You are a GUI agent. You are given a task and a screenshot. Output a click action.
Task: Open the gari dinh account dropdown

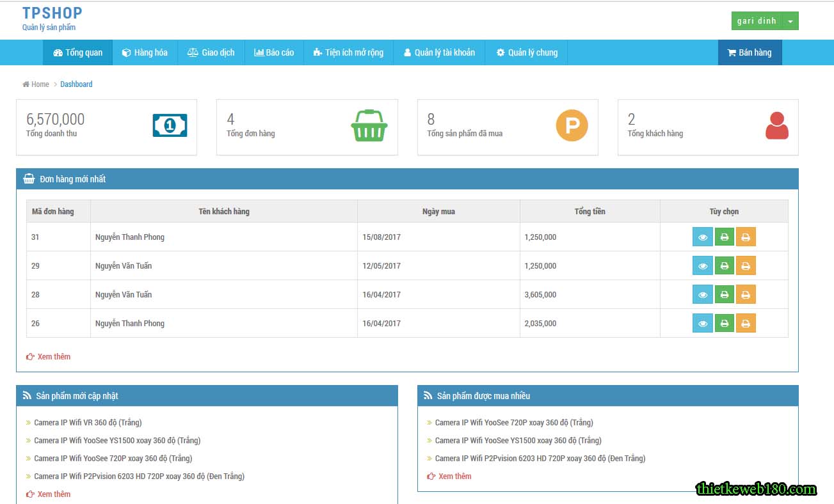[x=764, y=20]
